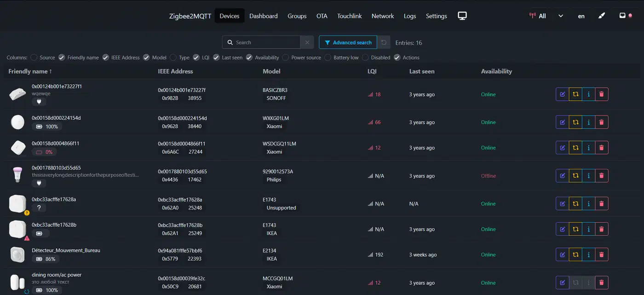Screen dimensions: 644x295
Task: Open the Zigbee2MQTT home link
Action: pos(190,16)
